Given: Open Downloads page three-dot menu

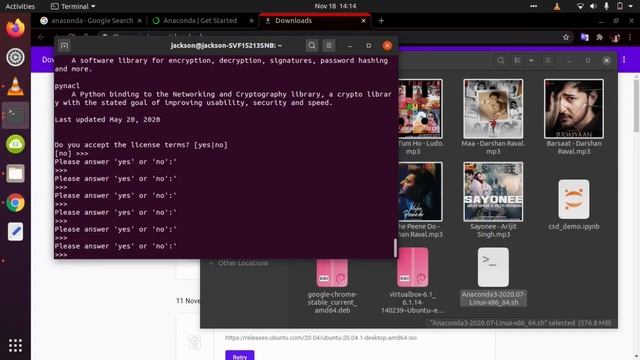Looking at the screenshot, I should click(x=624, y=60).
